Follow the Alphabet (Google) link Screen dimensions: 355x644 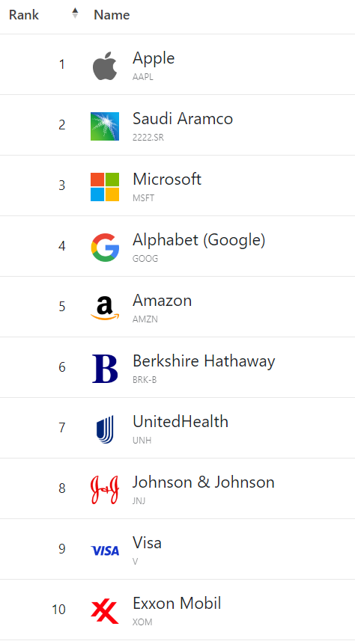click(x=198, y=240)
